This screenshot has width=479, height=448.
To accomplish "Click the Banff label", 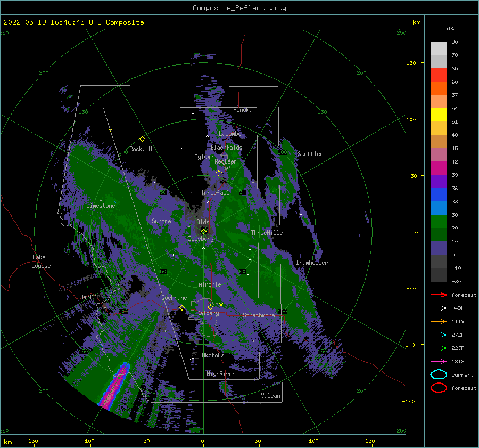I will click(88, 297).
